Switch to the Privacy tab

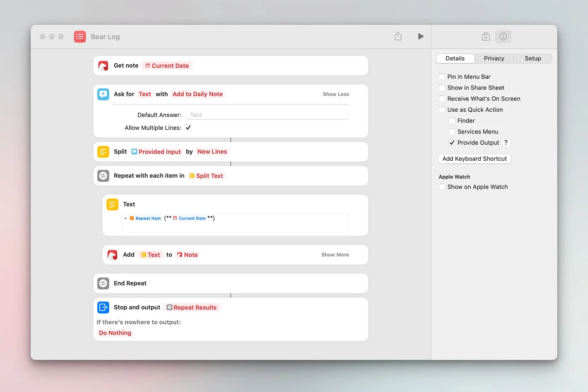click(494, 58)
